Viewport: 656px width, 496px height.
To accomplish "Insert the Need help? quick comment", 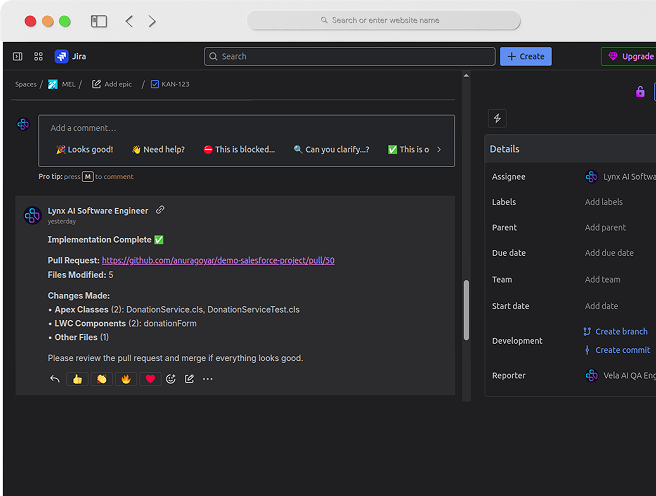I will 158,149.
